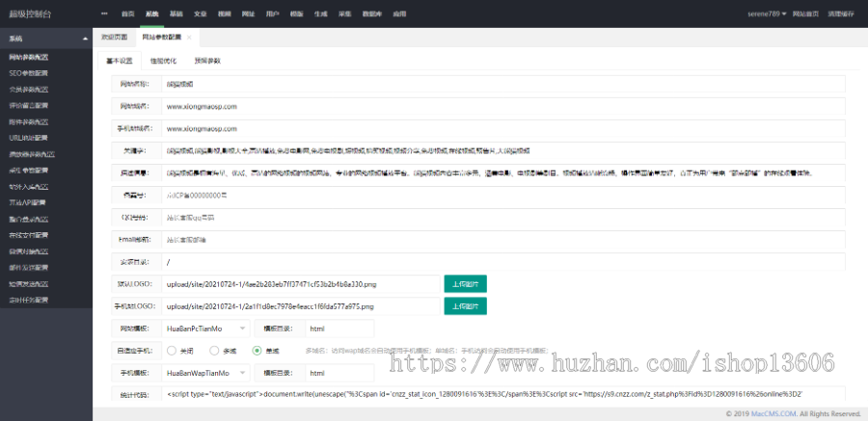This screenshot has width=868, height=421.
Task: Click 模板目录 field beside HuaBanPcTianMo
Action: pyautogui.click(x=339, y=329)
